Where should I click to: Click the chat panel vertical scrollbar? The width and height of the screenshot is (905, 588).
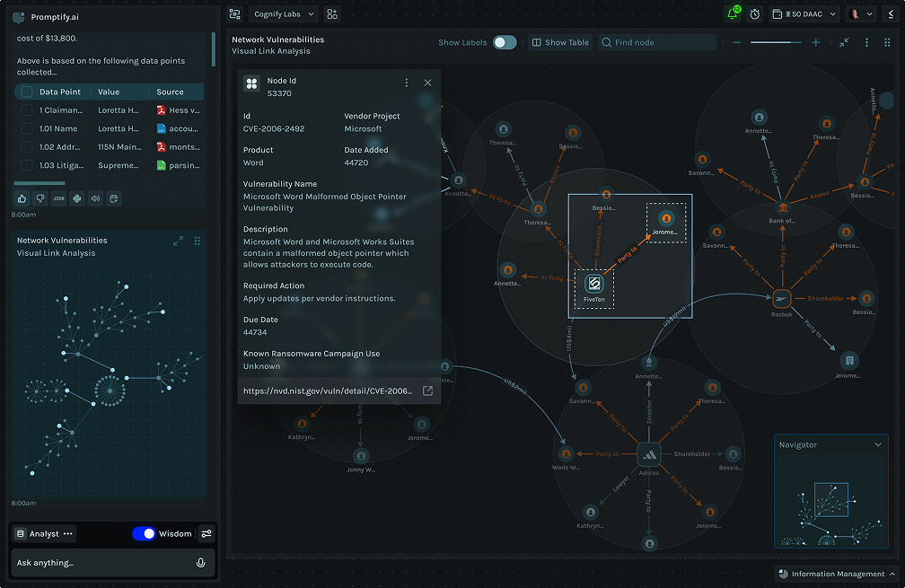click(214, 49)
